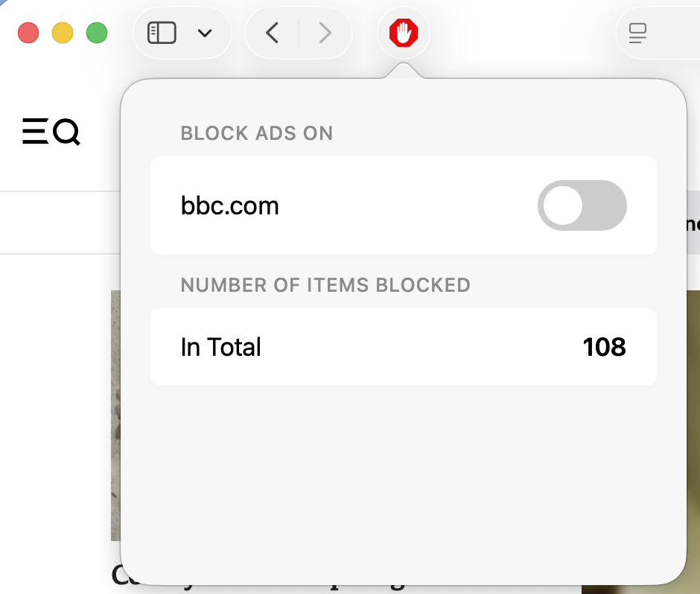Select the 108 blocked items count
Viewport: 700px width, 594px height.
[x=605, y=347]
